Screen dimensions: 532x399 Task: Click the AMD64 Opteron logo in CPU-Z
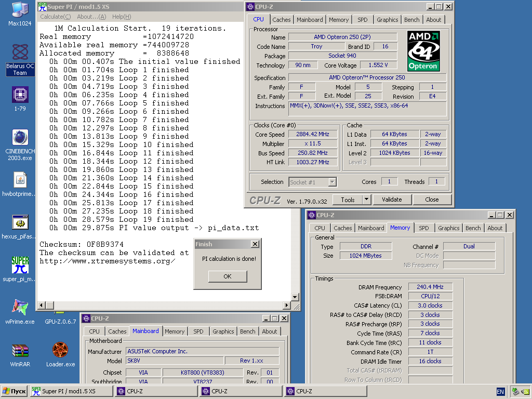click(x=423, y=51)
